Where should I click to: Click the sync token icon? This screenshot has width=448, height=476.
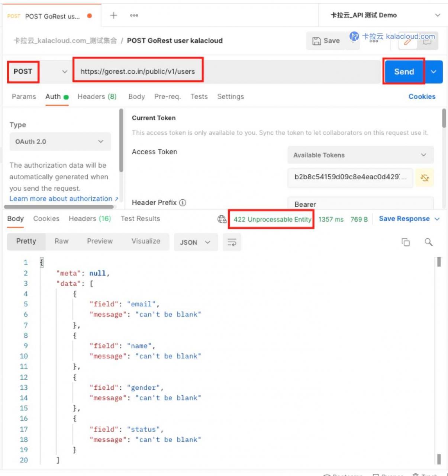[x=425, y=178]
